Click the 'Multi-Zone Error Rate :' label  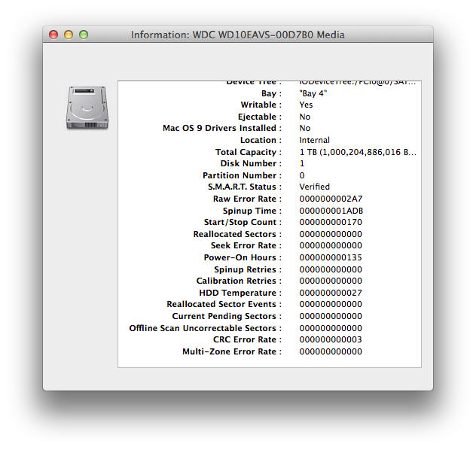click(x=232, y=351)
